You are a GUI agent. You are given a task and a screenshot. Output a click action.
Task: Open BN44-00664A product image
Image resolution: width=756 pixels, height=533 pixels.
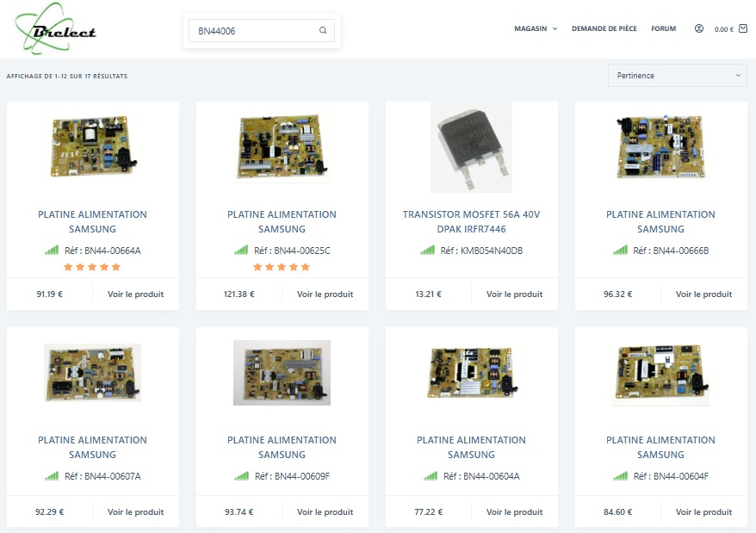pos(93,146)
